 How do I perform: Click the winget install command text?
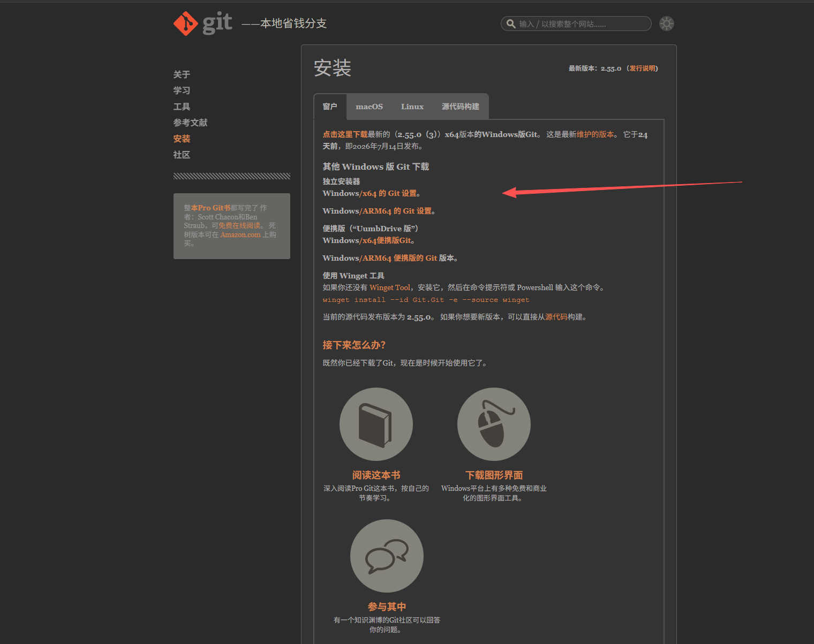point(426,300)
